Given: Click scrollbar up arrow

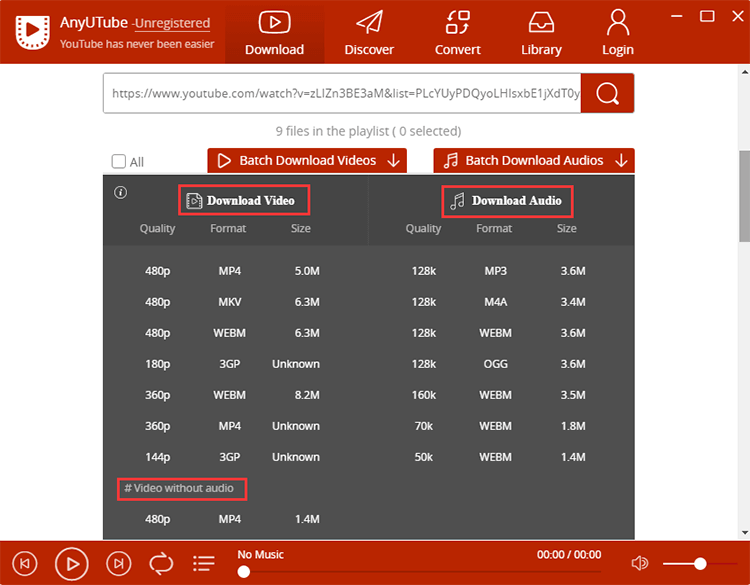Looking at the screenshot, I should 745,72.
